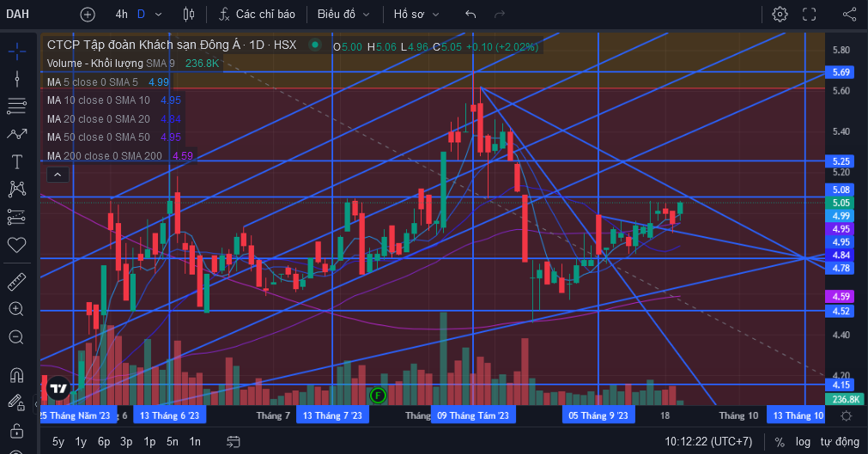This screenshot has width=868, height=454.
Task: Select the ruler measure tool
Action: tap(16, 281)
